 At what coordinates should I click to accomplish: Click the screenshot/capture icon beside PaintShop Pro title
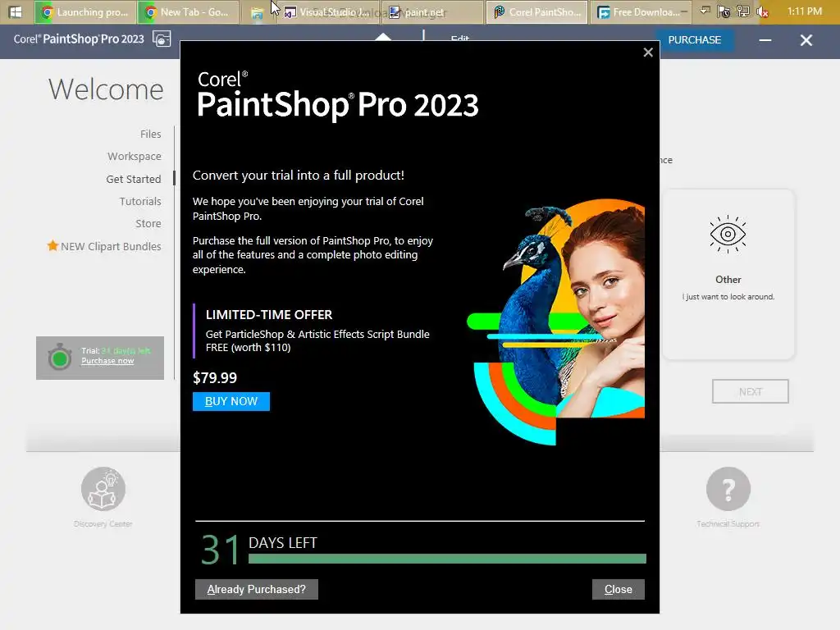click(162, 39)
